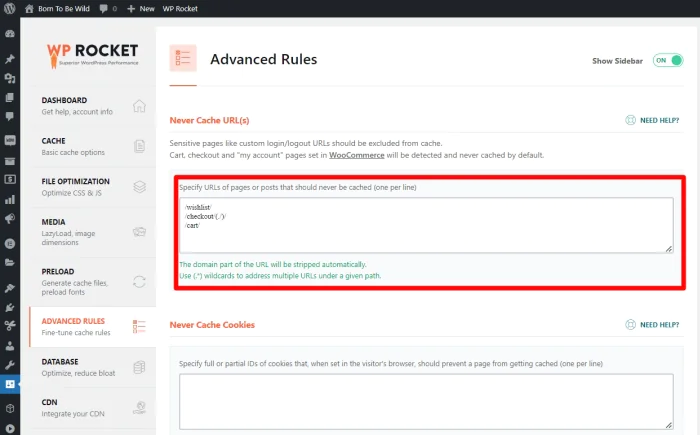Viewport: 700px width, 435px height.
Task: Click the Never Cache Cookies text box
Action: (x=425, y=402)
